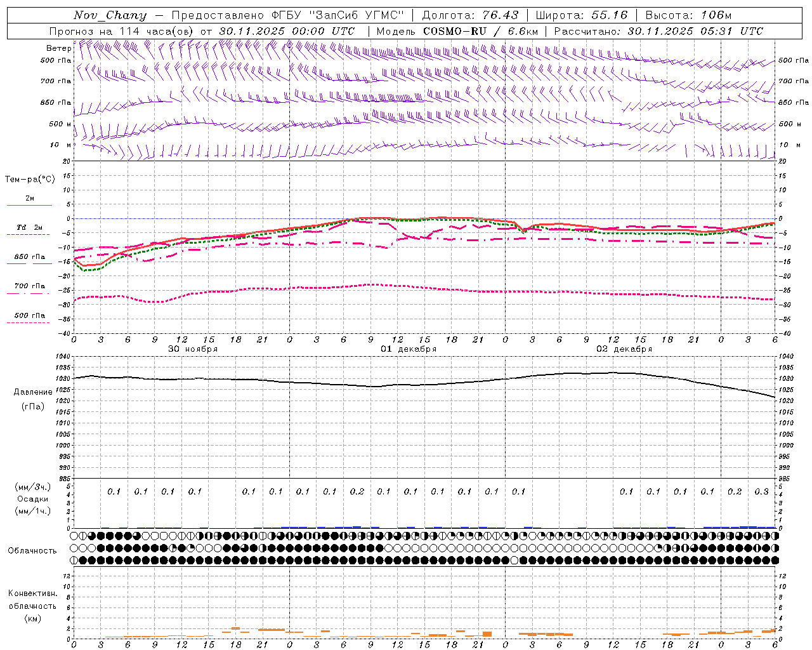Click 'Прогноз на 114 часа(ов)' forecast text
Screen dimensions: 812x650
pyautogui.click(x=122, y=31)
